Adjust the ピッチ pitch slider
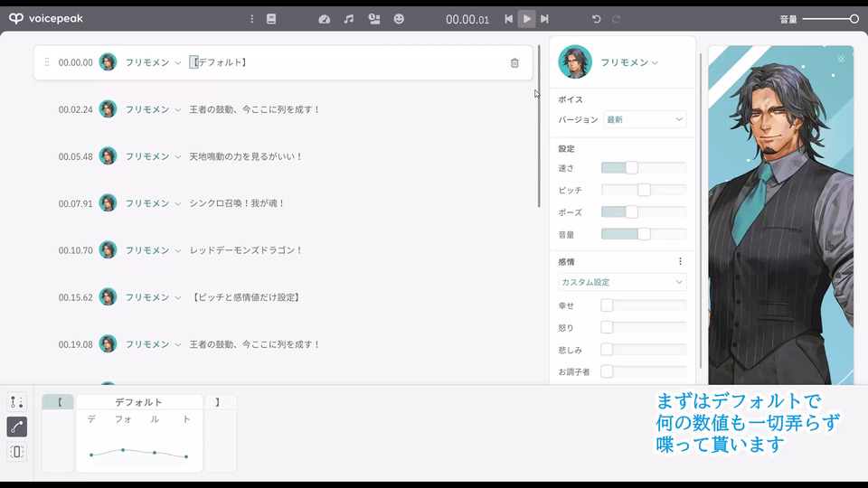This screenshot has width=868, height=488. click(x=644, y=190)
